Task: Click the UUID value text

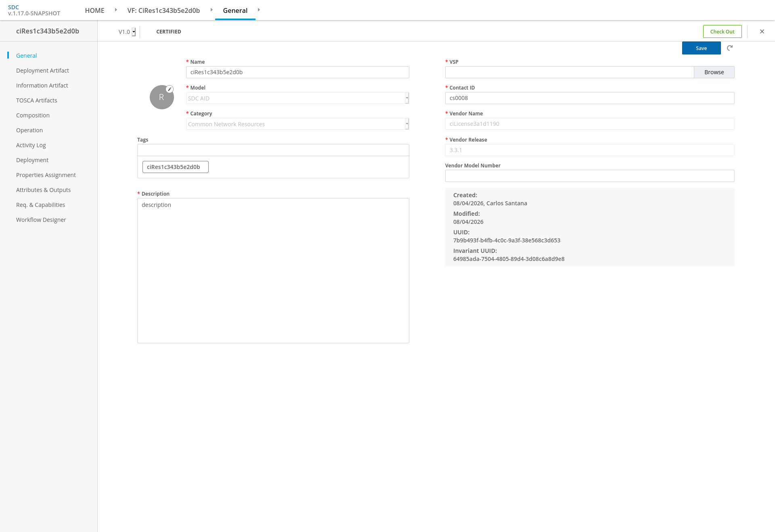Action: (507, 240)
